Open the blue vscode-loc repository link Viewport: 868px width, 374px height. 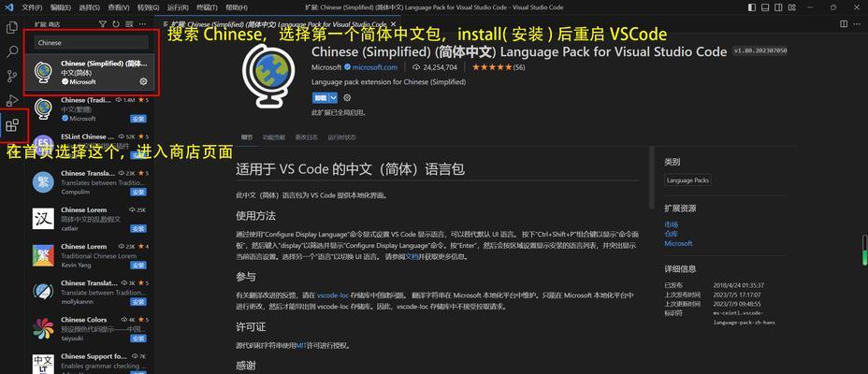pos(332,295)
